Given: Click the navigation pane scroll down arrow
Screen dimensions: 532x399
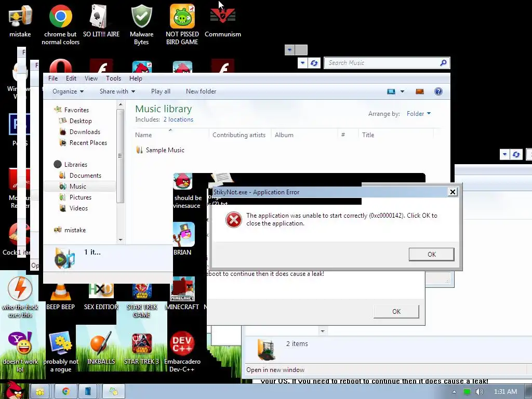Looking at the screenshot, I should [121, 240].
